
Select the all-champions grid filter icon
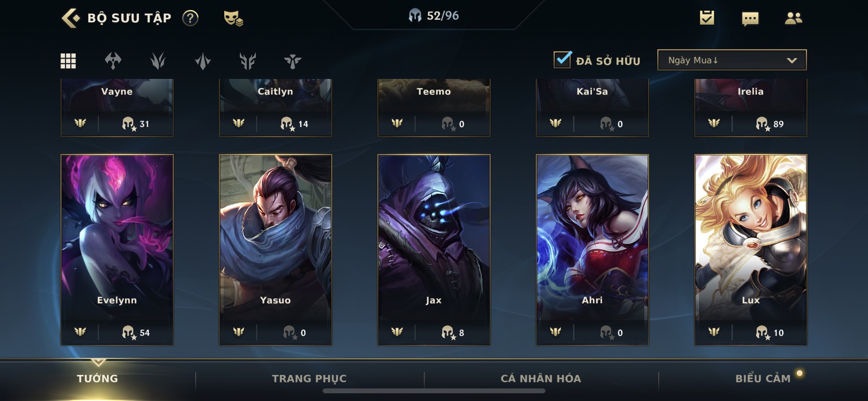(x=68, y=61)
